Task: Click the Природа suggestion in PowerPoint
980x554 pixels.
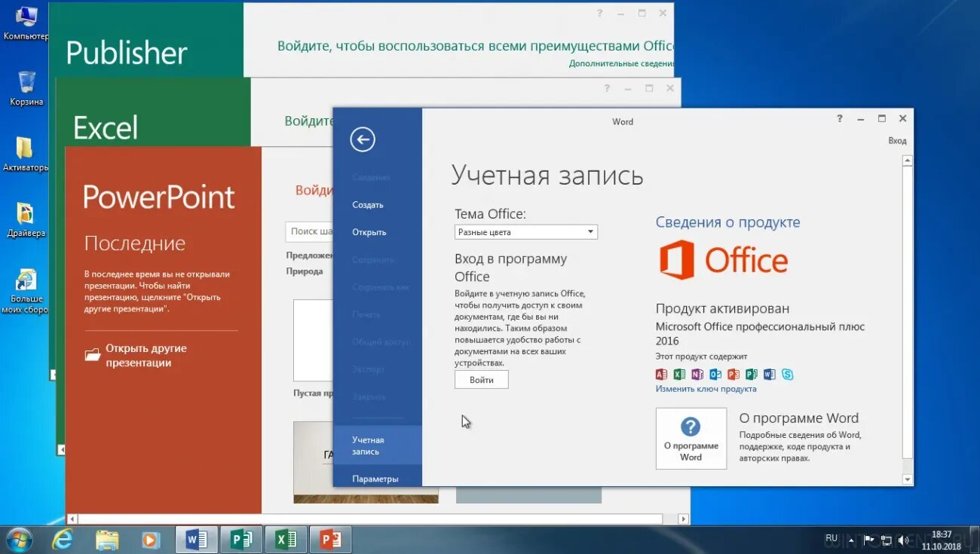Action: (x=305, y=271)
